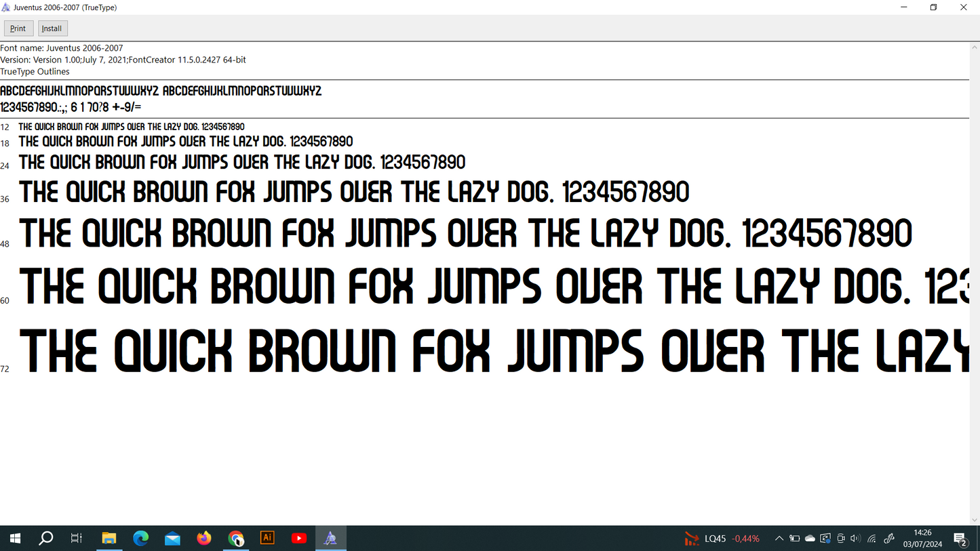Open the clock showing 14:26 03/07/2024
Screen dimensions: 980x551
coord(922,538)
